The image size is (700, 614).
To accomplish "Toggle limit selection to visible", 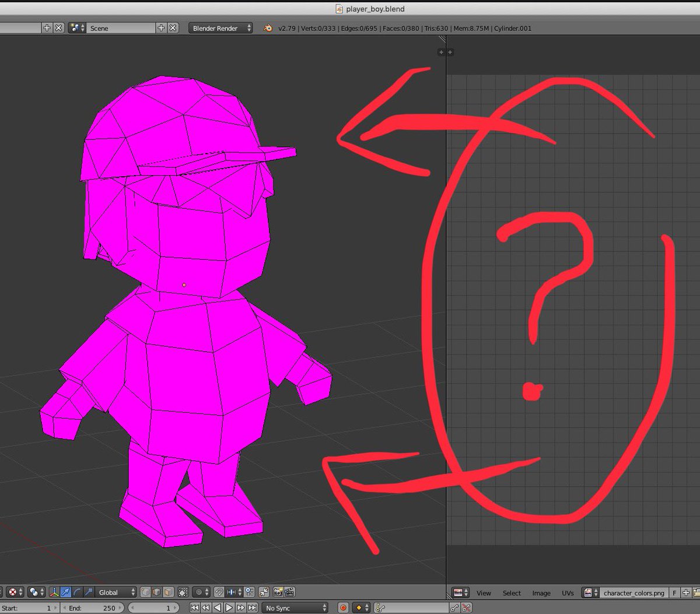I will point(183,592).
